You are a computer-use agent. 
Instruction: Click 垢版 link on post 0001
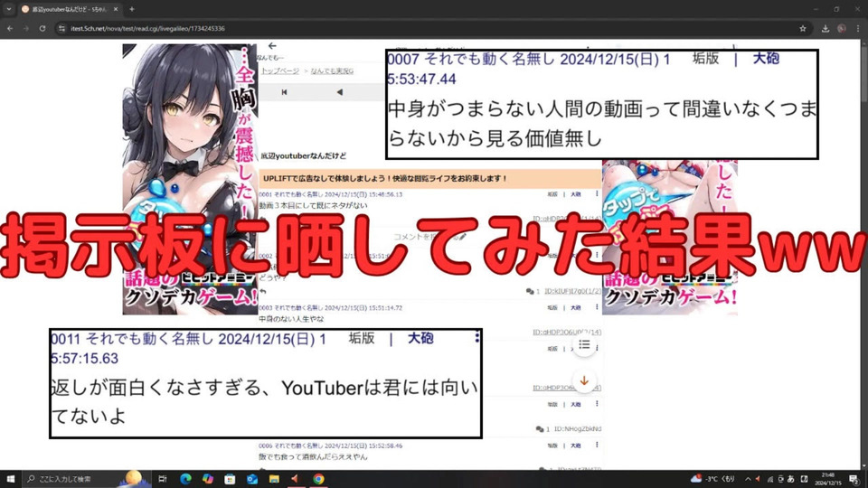(x=552, y=194)
